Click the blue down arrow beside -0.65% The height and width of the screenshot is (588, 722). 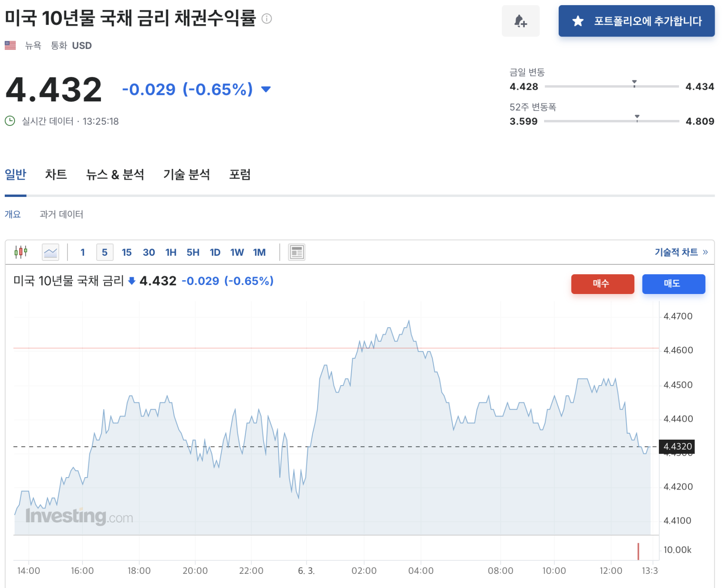point(266,89)
